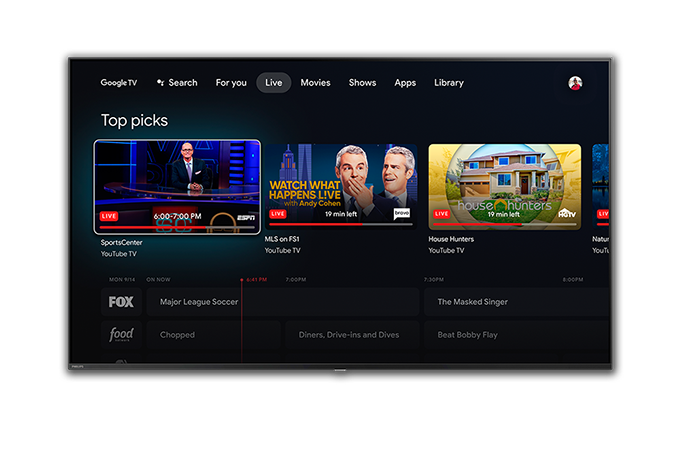Go to the Movies tab

[315, 83]
